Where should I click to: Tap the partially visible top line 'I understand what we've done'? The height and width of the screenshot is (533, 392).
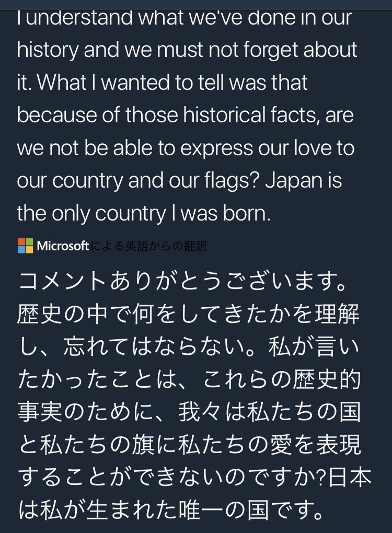(184, 18)
